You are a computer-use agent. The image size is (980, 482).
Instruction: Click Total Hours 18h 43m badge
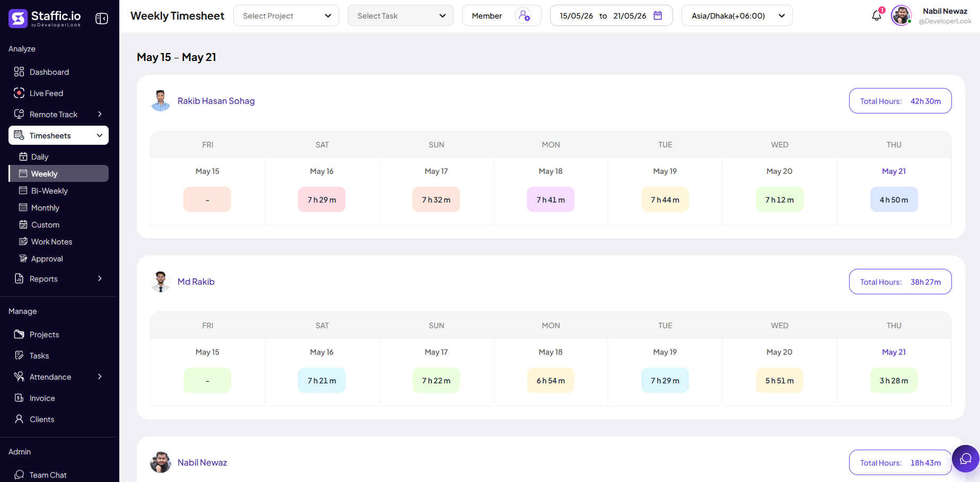tap(900, 462)
